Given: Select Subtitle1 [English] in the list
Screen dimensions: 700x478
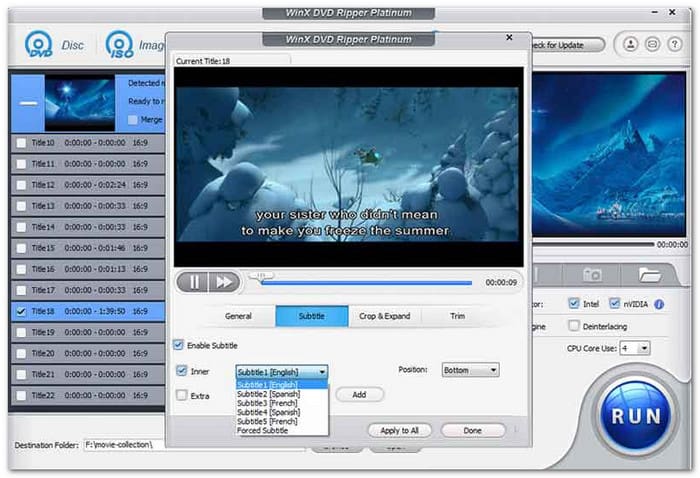Looking at the screenshot, I should tap(282, 385).
